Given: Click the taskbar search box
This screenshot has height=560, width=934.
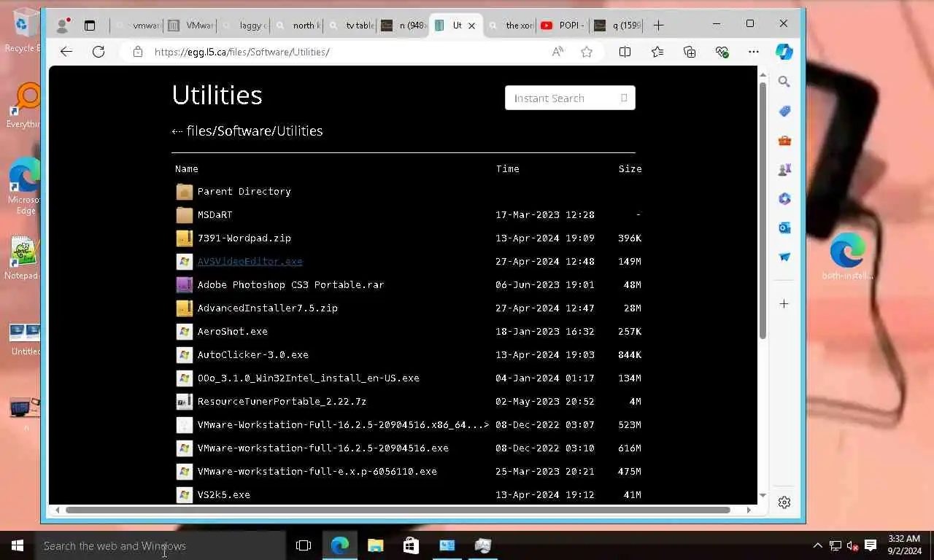Looking at the screenshot, I should pos(161,545).
